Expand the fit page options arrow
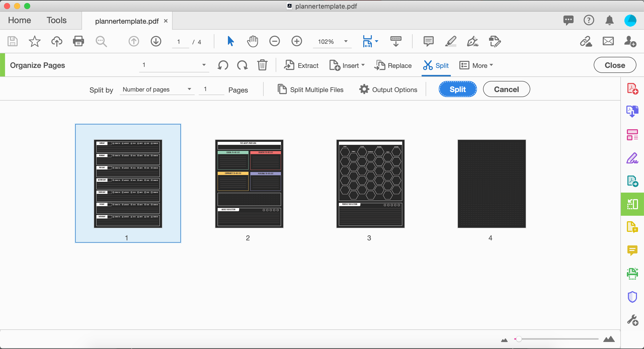Image resolution: width=644 pixels, height=349 pixels. pos(377,41)
